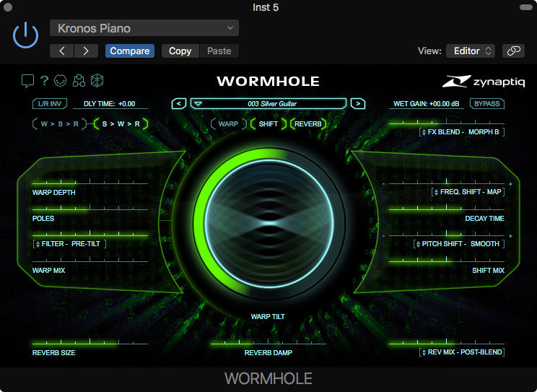Go to previous setting with left arrow
The image size is (537, 392).
[62, 51]
